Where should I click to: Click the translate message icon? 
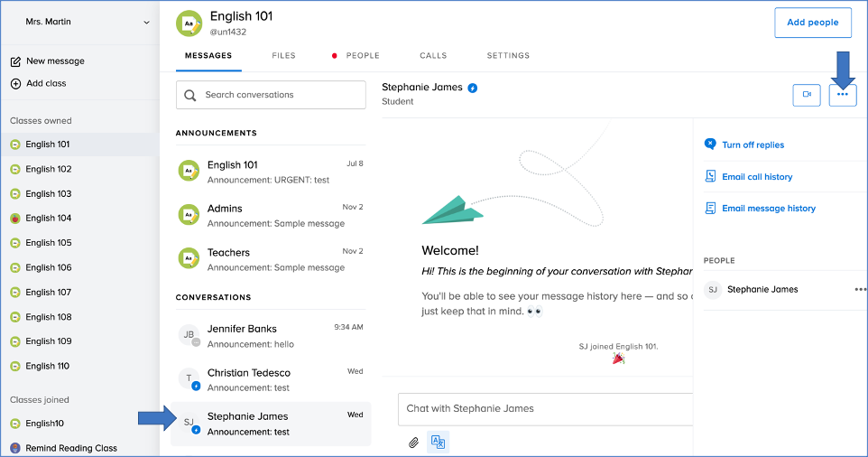point(438,442)
